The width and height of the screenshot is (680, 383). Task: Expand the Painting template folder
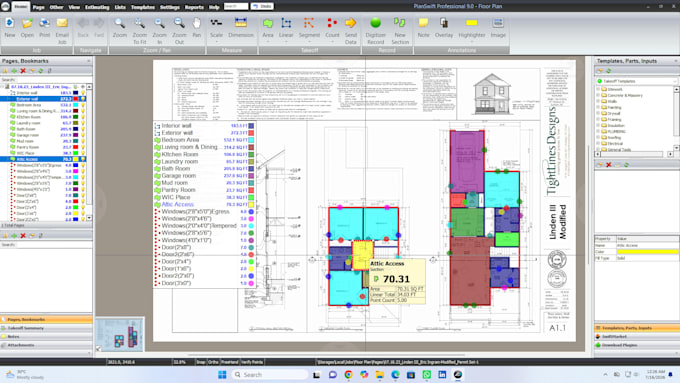click(x=598, y=108)
